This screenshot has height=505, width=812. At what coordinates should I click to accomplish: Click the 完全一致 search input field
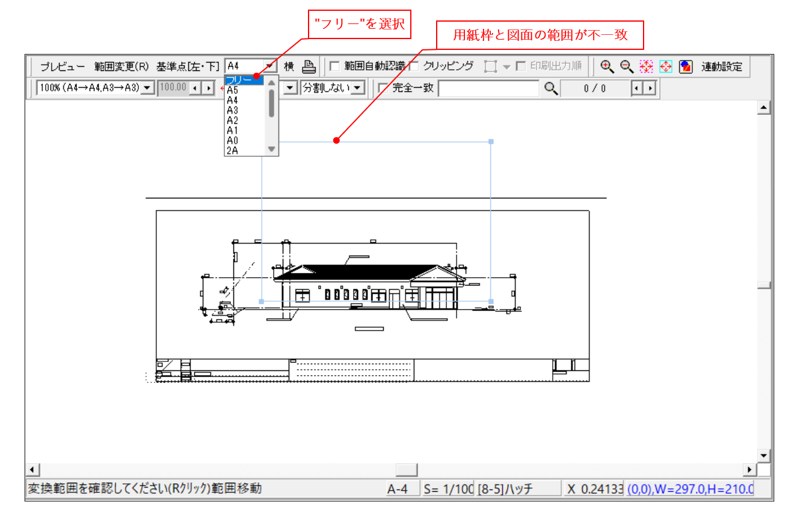click(x=487, y=88)
